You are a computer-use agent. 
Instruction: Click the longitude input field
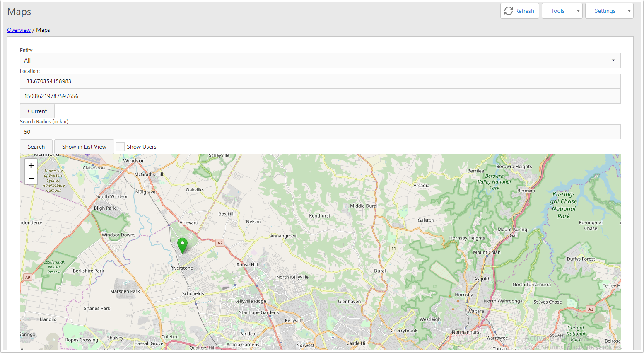click(x=320, y=96)
